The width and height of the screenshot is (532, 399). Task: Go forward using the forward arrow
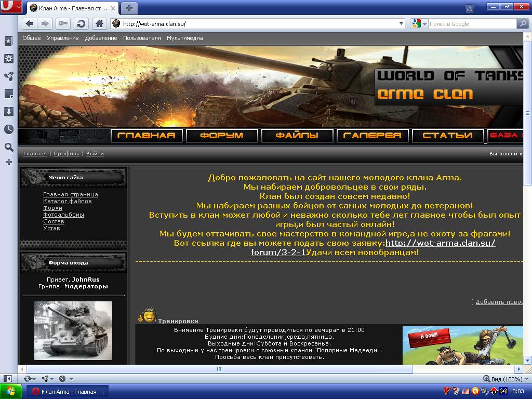click(45, 24)
